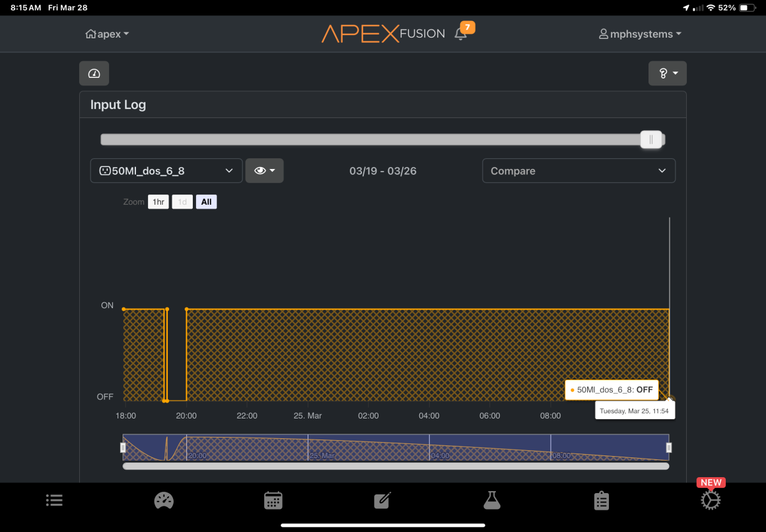The width and height of the screenshot is (766, 532).
Task: Click the Apex Fusion logo
Action: pos(383,34)
